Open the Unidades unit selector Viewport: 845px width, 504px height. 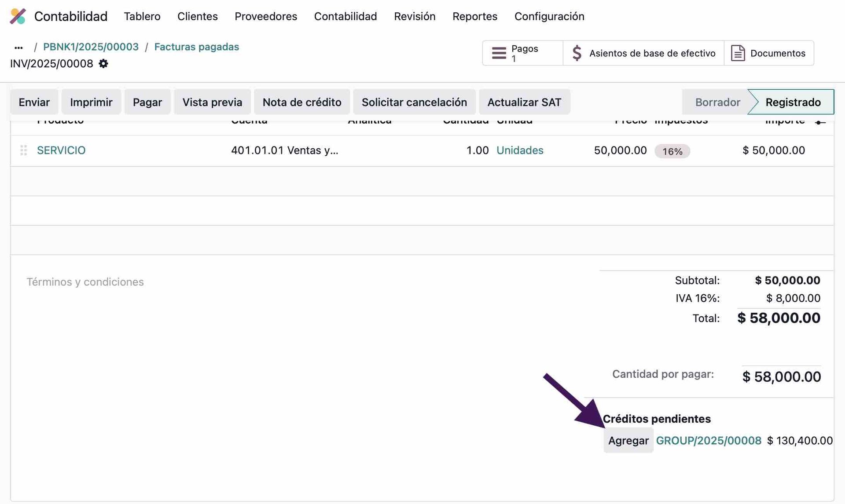[520, 150]
